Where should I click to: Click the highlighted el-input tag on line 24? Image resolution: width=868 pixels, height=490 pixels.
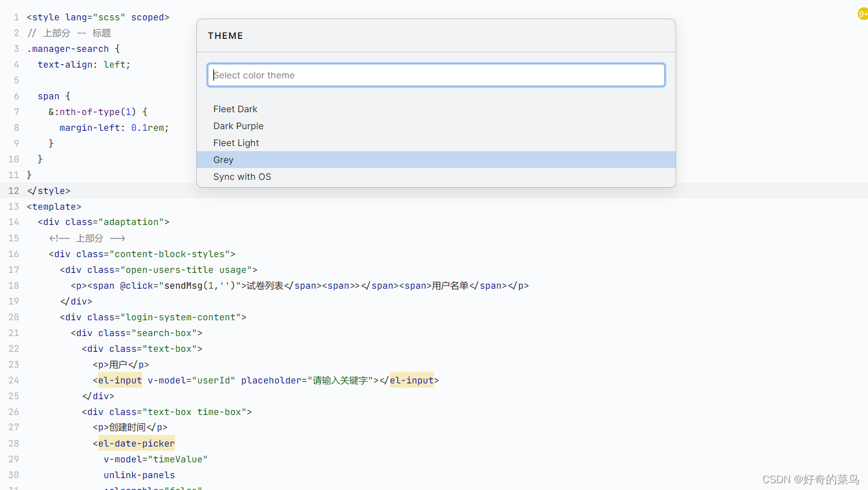[119, 380]
